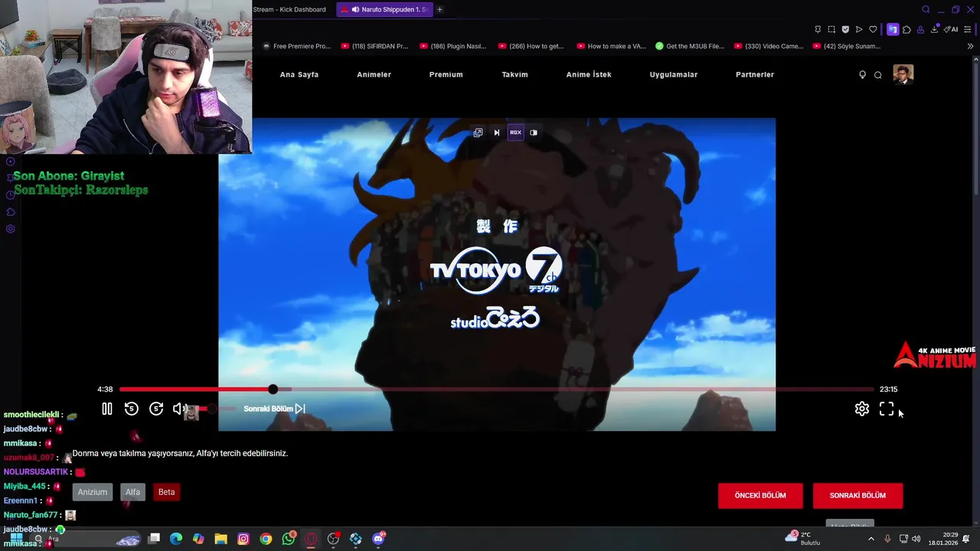Seek along the red video progress bar
The height and width of the screenshot is (551, 980).
496,390
